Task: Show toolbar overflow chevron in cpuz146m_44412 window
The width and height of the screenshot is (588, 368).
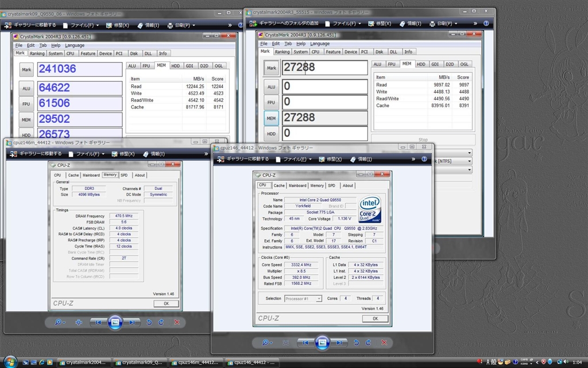Action: point(206,154)
